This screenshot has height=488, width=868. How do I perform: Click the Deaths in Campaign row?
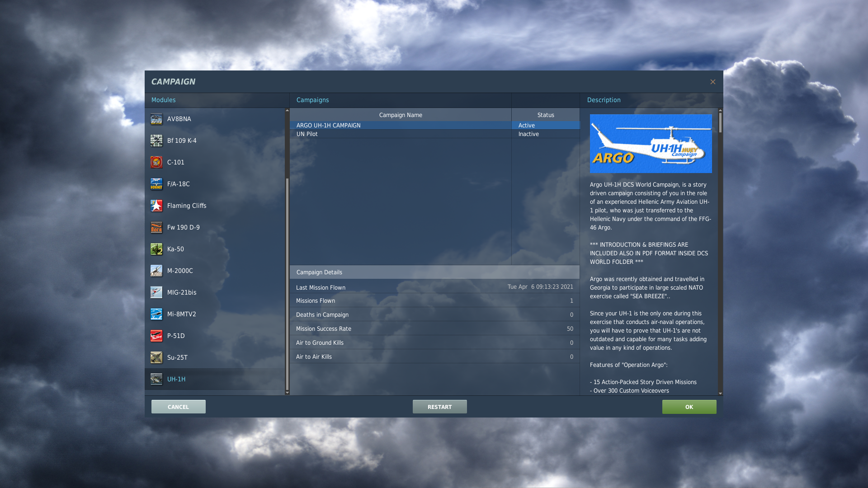pyautogui.click(x=434, y=314)
